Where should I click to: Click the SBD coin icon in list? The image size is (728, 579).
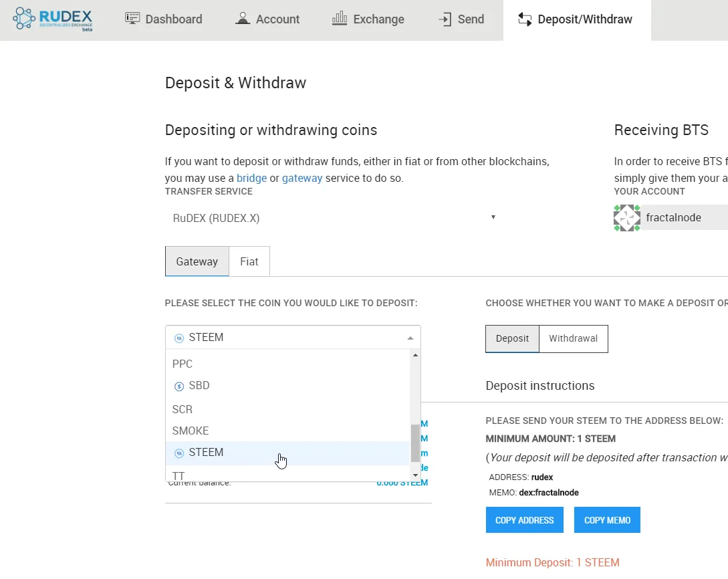pos(178,386)
